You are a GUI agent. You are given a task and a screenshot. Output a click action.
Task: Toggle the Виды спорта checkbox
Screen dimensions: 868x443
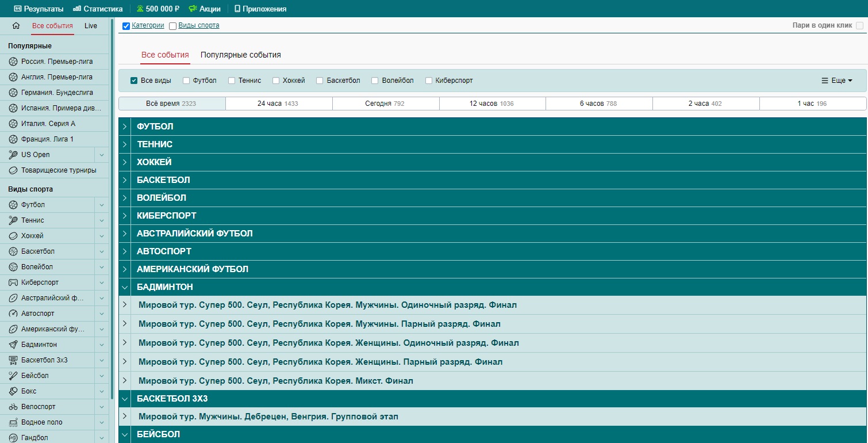pos(172,26)
